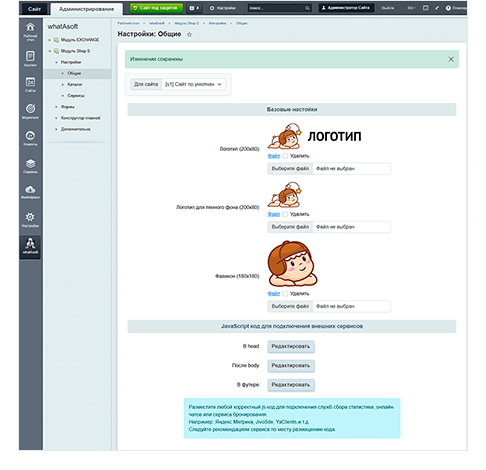Open the site selector dropdown

(x=193, y=84)
